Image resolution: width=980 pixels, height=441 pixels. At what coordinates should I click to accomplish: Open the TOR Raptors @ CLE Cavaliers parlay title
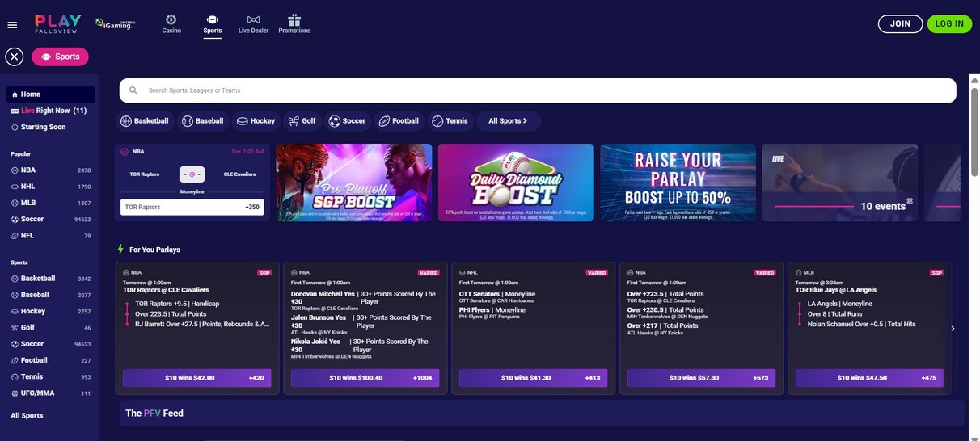click(x=166, y=290)
